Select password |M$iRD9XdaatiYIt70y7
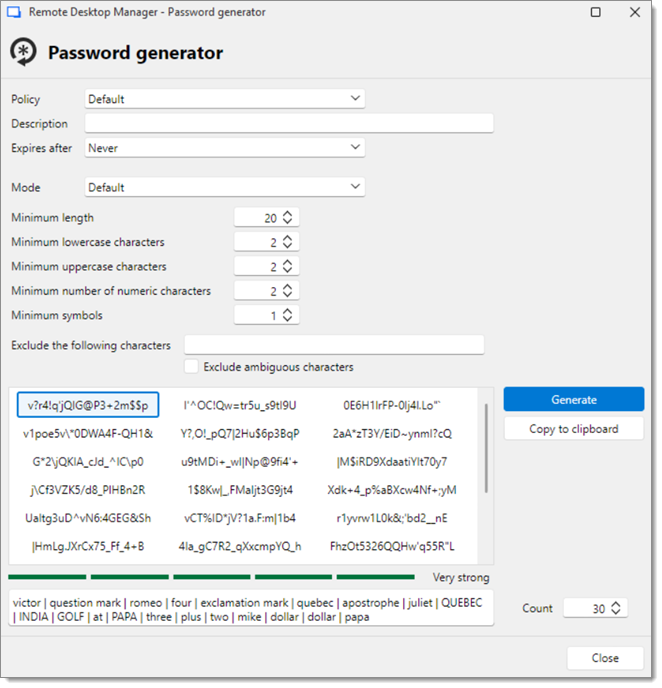Image resolution: width=662 pixels, height=688 pixels. click(x=394, y=464)
